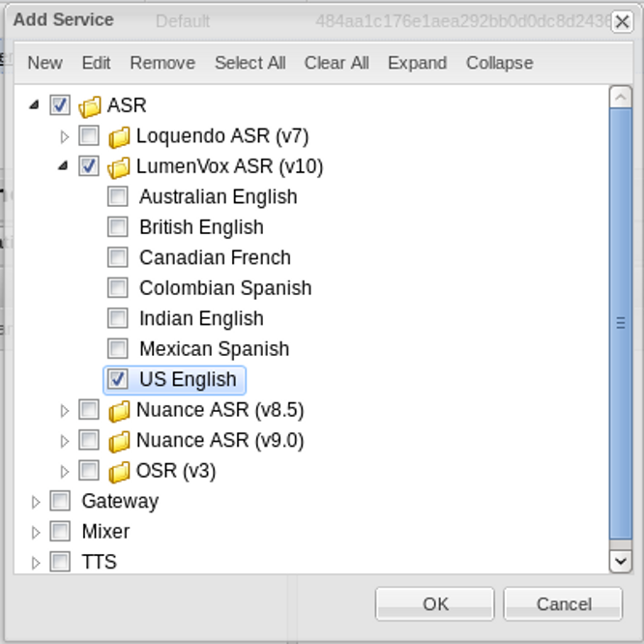The height and width of the screenshot is (644, 644).
Task: Click Collapse in the toolbar
Action: point(499,63)
